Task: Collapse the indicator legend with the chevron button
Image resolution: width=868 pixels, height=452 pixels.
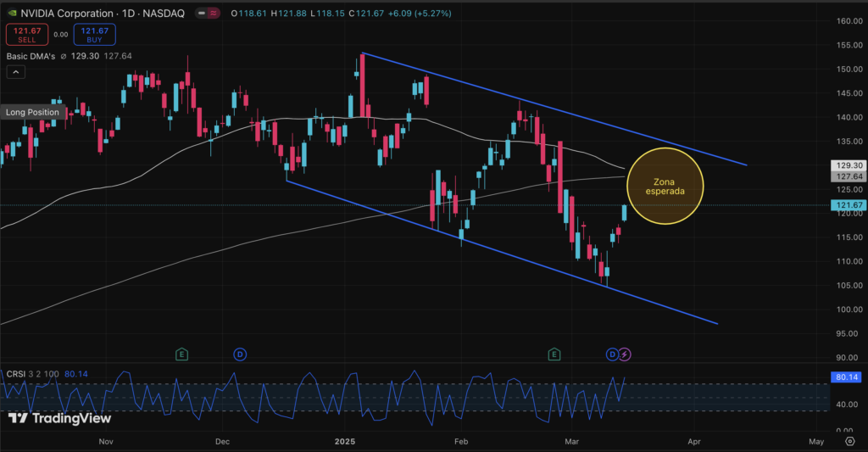Action: (x=15, y=72)
